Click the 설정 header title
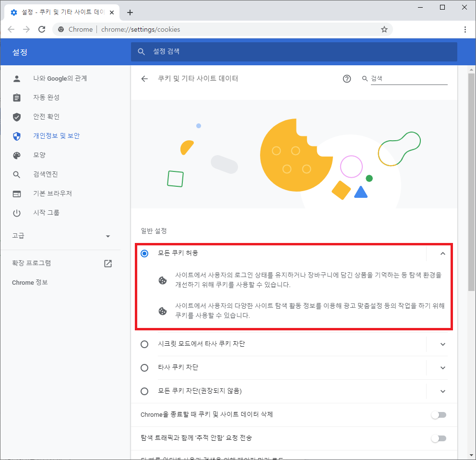The image size is (476, 460). coord(20,52)
